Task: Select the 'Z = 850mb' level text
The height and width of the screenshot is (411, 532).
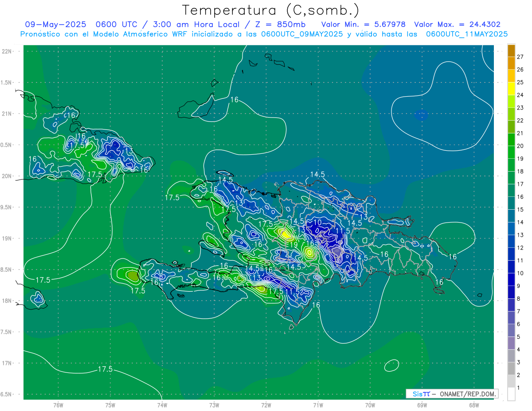Action: point(278,24)
